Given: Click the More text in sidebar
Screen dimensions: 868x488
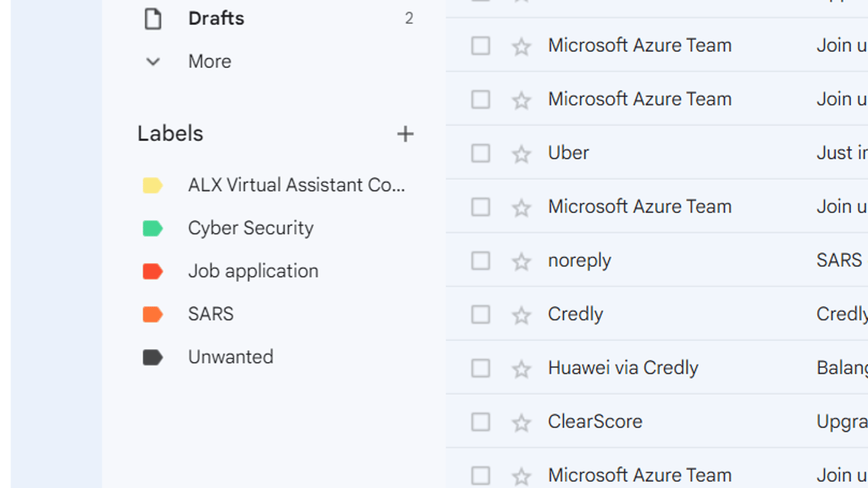Looking at the screenshot, I should point(210,62).
